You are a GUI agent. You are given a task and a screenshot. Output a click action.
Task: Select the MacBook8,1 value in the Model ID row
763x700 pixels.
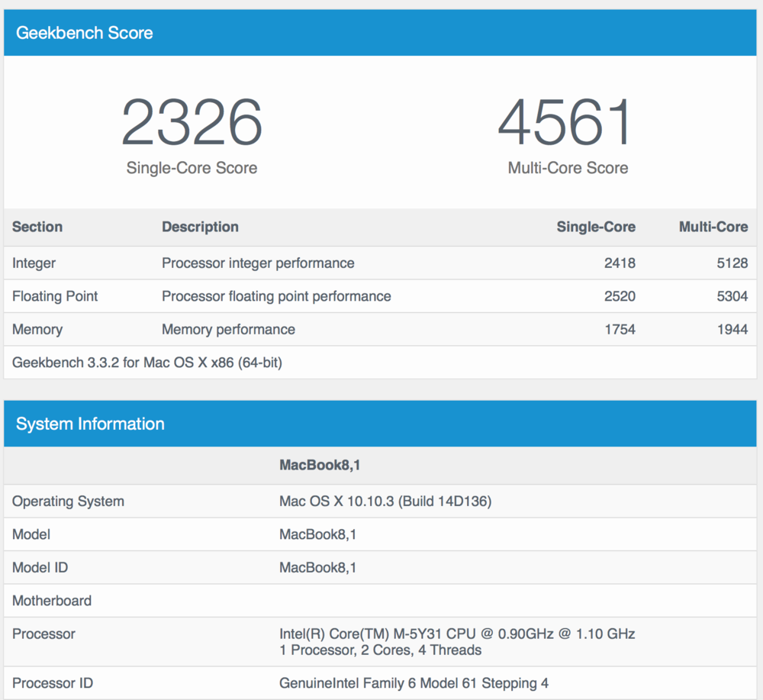[317, 568]
